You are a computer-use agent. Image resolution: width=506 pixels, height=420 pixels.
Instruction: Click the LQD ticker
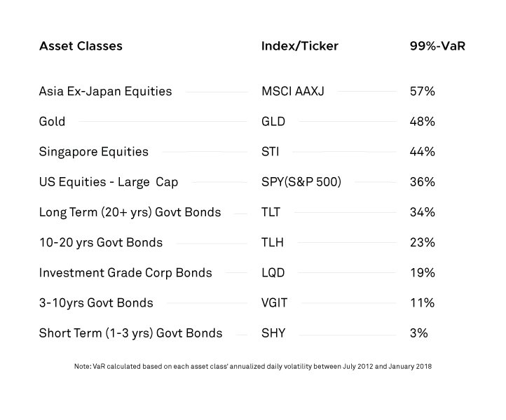(273, 272)
